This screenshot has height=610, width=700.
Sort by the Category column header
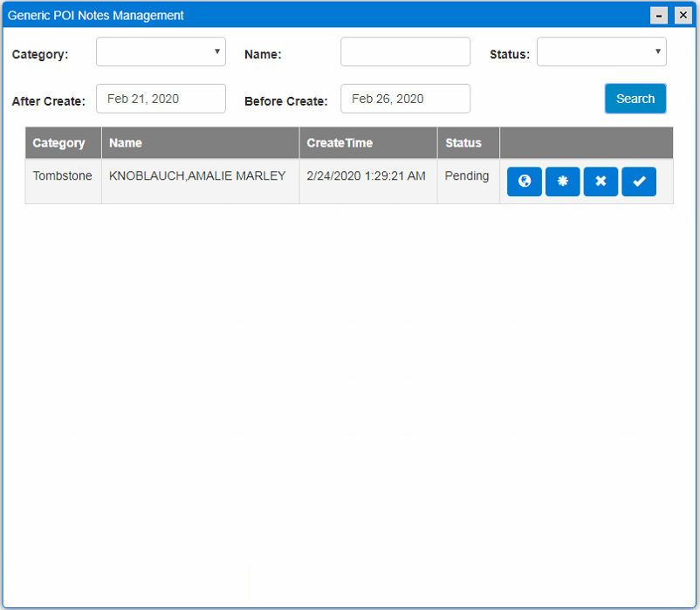pyautogui.click(x=59, y=143)
